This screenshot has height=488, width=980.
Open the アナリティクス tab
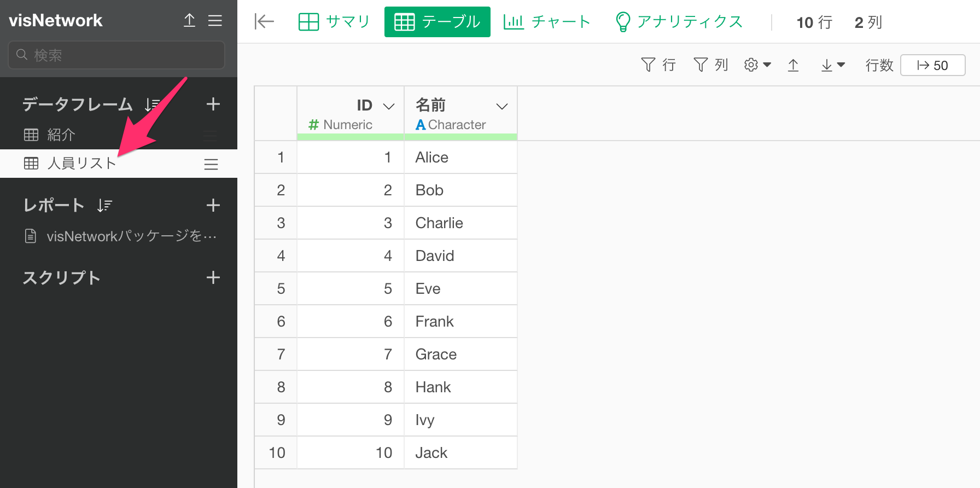pos(679,22)
